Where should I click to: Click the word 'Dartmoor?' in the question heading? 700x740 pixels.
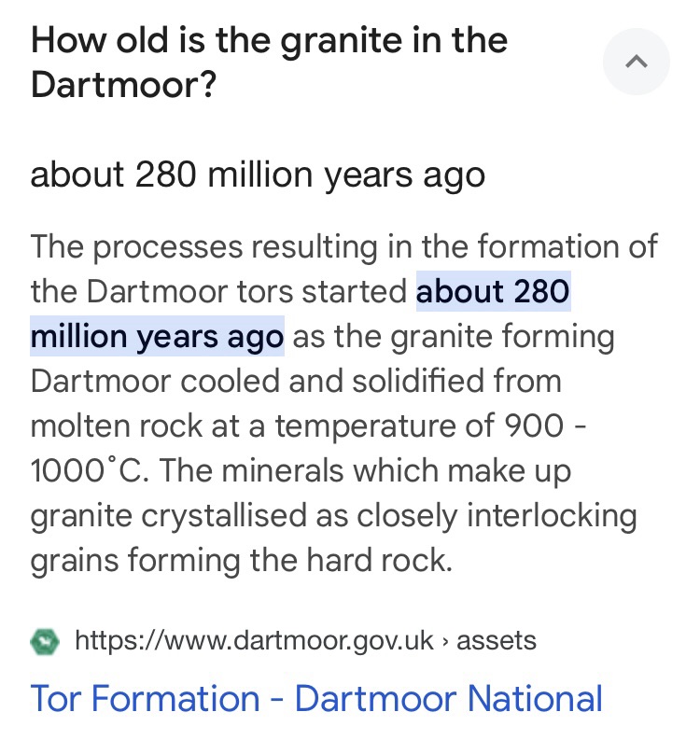(123, 84)
